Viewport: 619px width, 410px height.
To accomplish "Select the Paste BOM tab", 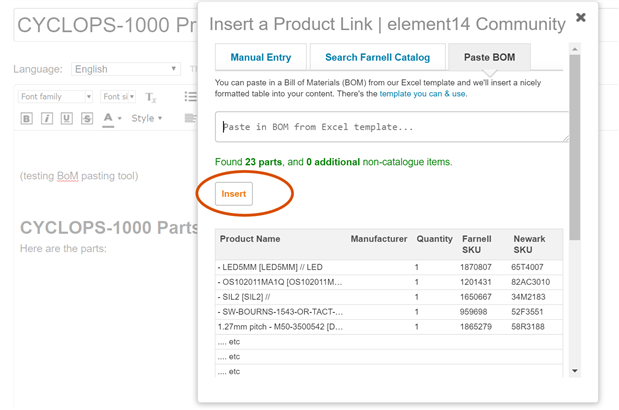I will tap(489, 58).
